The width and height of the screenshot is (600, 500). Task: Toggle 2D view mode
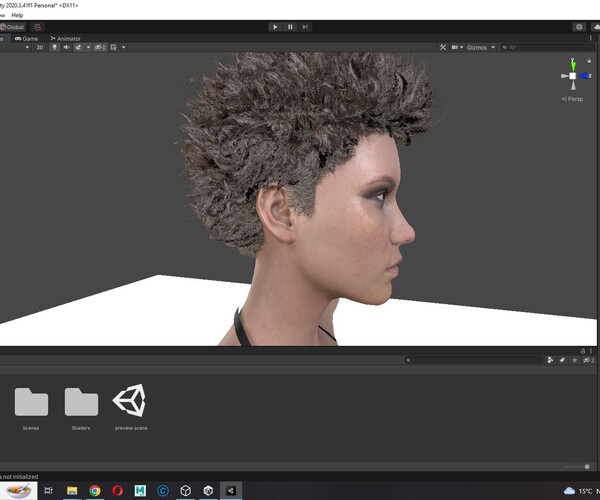40,47
